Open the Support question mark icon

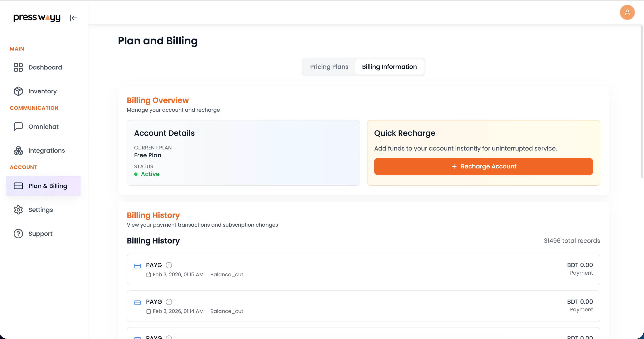(18, 233)
